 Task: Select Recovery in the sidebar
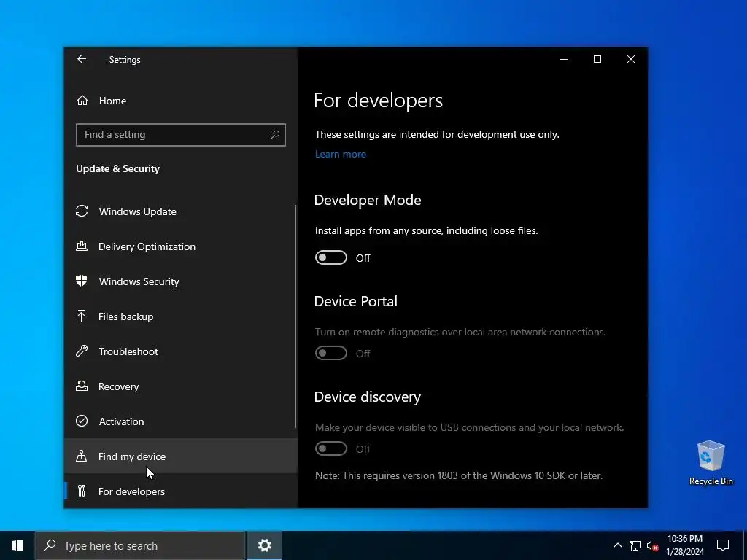tap(180, 386)
